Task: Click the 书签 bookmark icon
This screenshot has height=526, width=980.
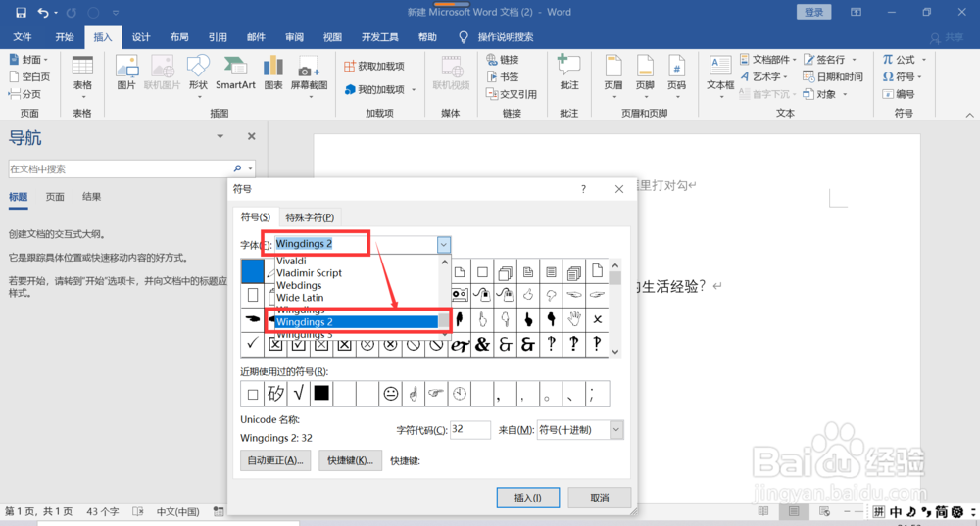Action: click(x=503, y=76)
